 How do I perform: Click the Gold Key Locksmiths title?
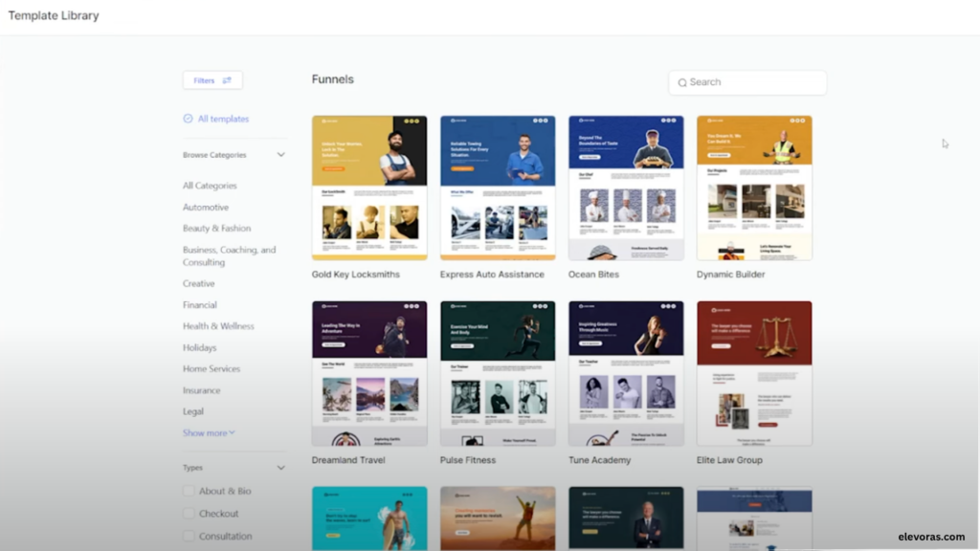coord(356,275)
